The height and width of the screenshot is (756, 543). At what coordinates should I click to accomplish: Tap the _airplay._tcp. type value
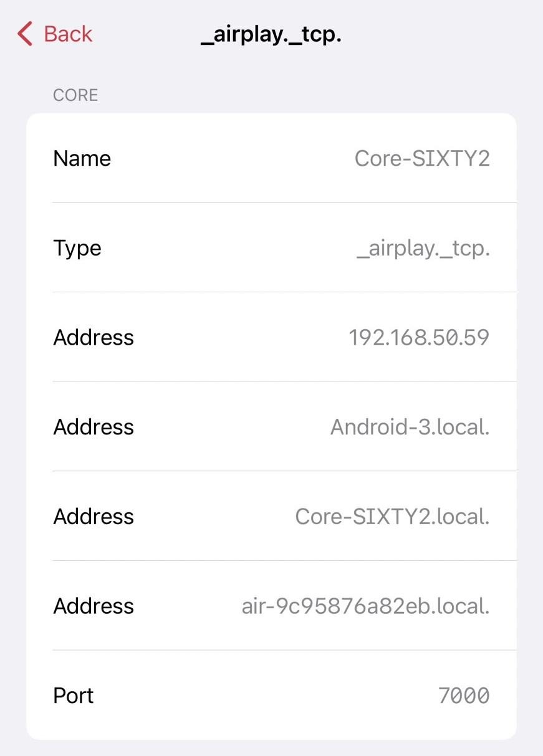pos(423,248)
